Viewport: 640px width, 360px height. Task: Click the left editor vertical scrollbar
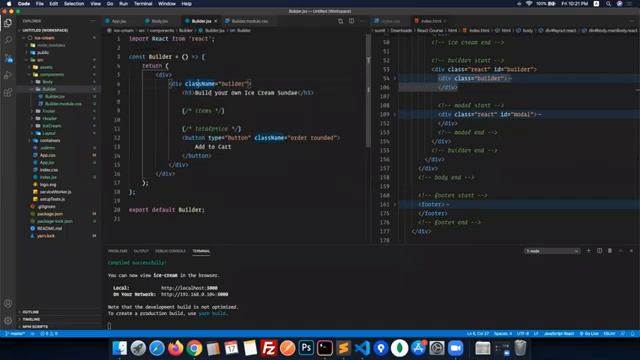click(368, 91)
